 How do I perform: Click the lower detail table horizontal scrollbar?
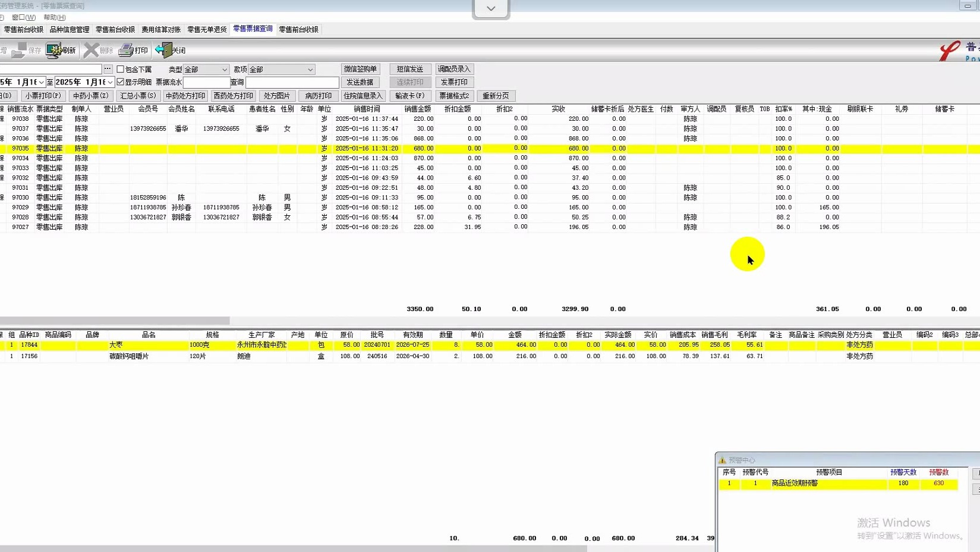pyautogui.click(x=294, y=548)
